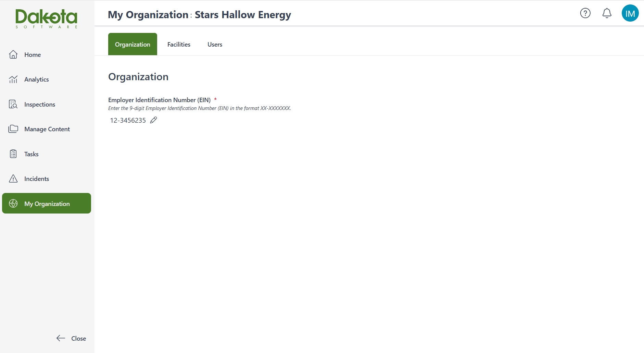
Task: Click the Home house icon
Action: tap(13, 54)
